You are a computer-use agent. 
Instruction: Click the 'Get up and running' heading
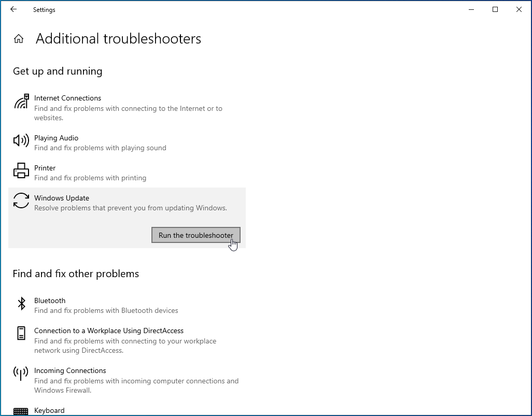[58, 71]
